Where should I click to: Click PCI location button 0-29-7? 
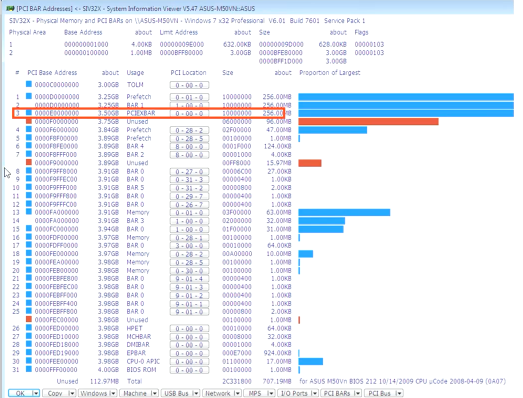189,196
